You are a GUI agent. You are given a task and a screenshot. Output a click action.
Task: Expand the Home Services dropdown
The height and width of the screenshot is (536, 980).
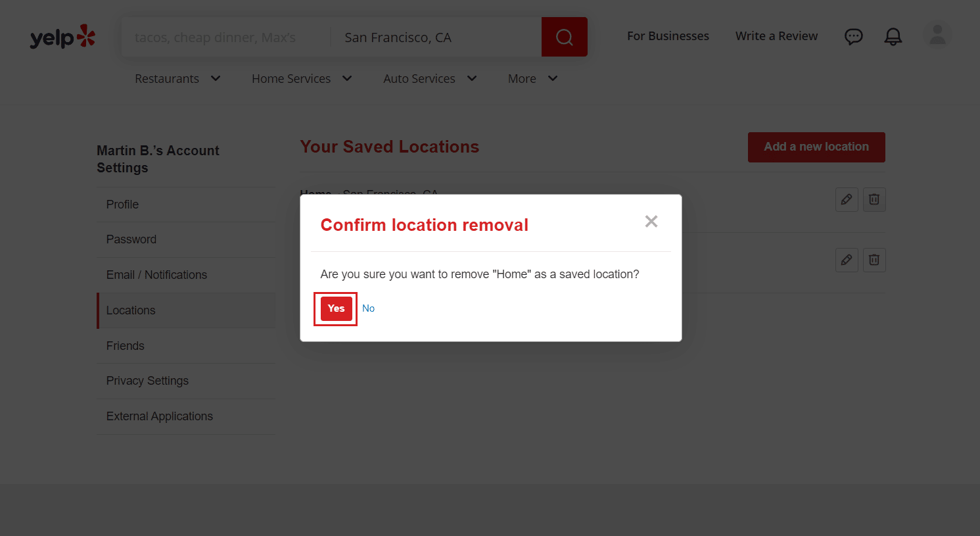(x=301, y=78)
